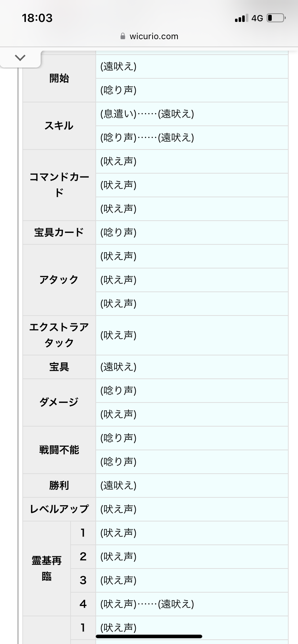Screen dimensions: 298x644
Task: Select the 霊基再臨 header cell
Action: [x=46, y=568]
